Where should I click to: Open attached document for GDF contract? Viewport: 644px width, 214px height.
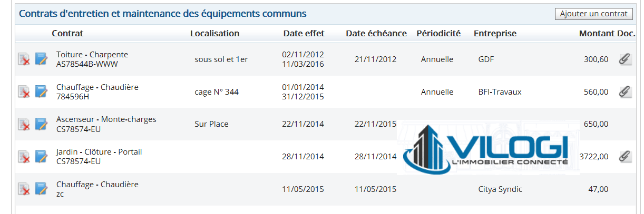pyautogui.click(x=625, y=59)
